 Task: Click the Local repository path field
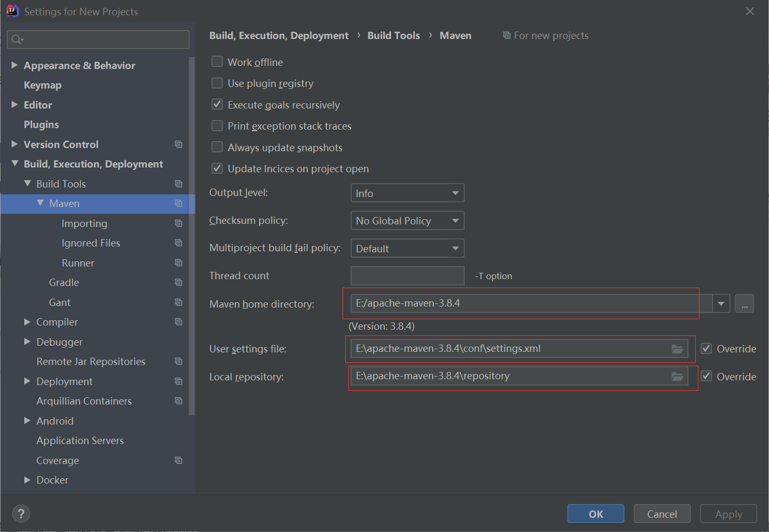pyautogui.click(x=519, y=376)
